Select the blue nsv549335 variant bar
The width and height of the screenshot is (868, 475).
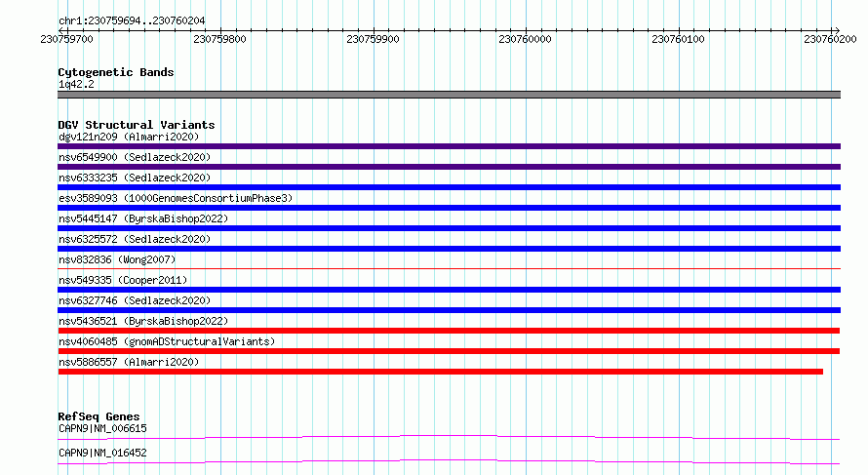[449, 290]
